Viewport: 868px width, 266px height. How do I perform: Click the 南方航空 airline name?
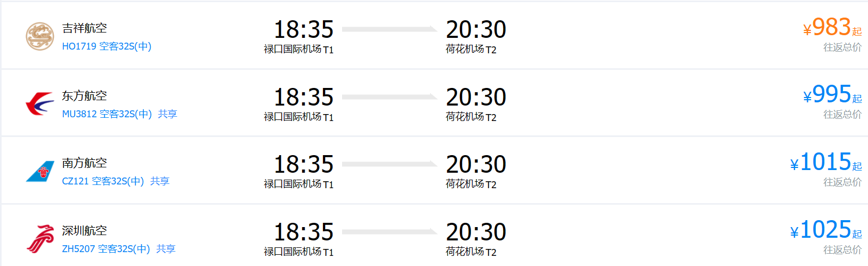point(84,163)
